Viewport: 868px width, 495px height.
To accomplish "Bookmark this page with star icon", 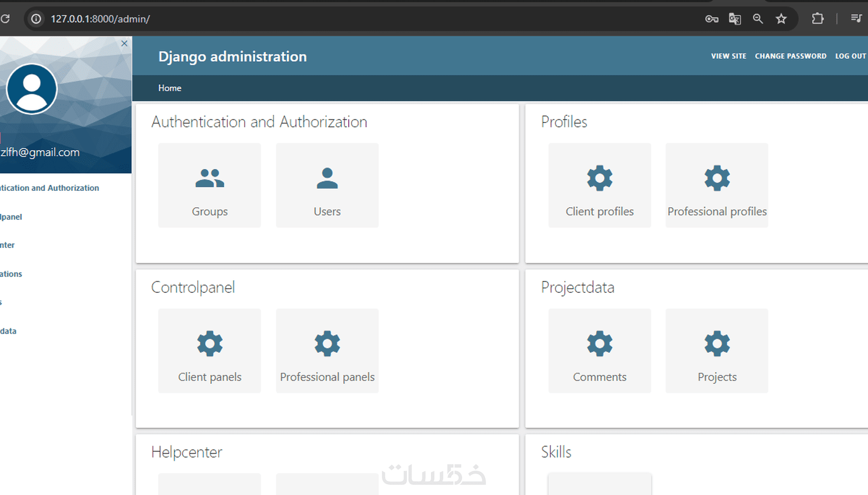I will (x=781, y=19).
